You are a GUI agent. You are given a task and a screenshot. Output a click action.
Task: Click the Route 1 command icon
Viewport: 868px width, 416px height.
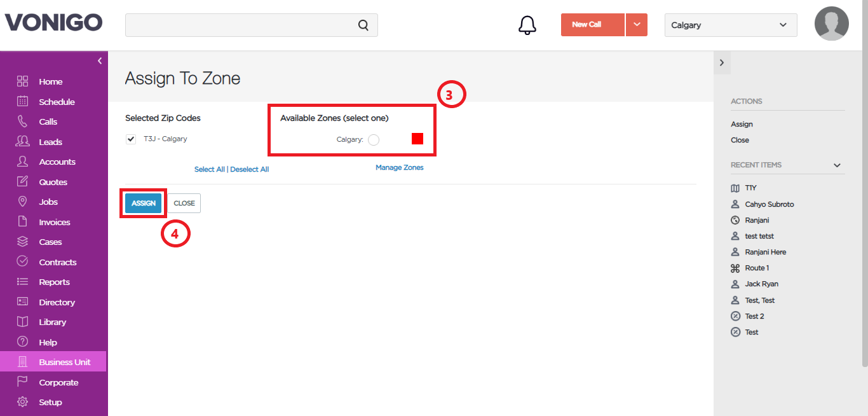(736, 268)
